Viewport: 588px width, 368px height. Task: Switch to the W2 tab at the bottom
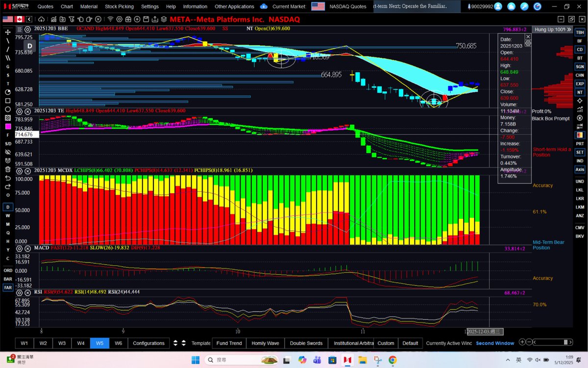tap(43, 343)
